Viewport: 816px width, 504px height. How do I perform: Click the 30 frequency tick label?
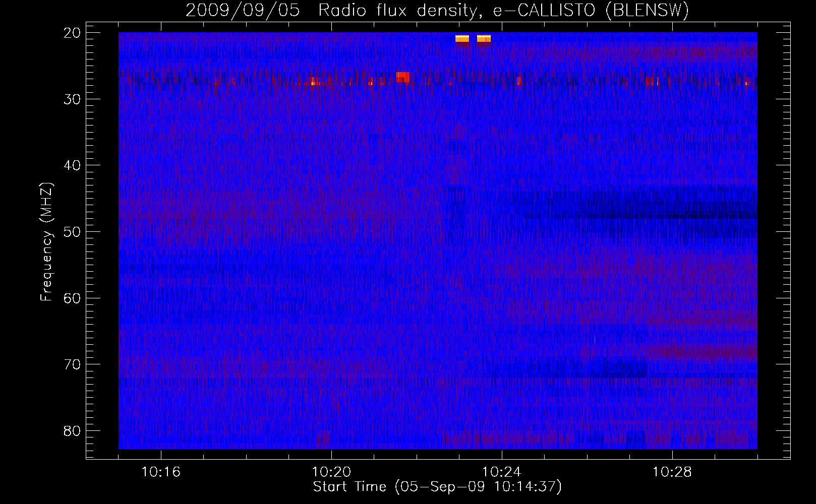coord(73,99)
